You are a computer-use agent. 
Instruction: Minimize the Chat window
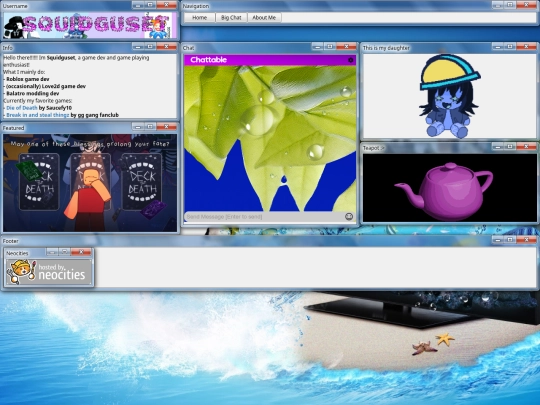click(318, 46)
